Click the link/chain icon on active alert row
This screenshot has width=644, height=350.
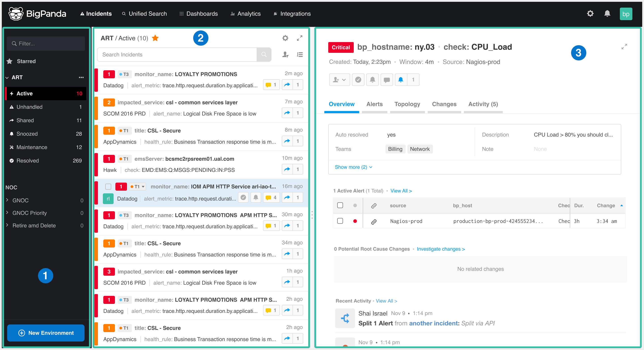click(x=374, y=221)
